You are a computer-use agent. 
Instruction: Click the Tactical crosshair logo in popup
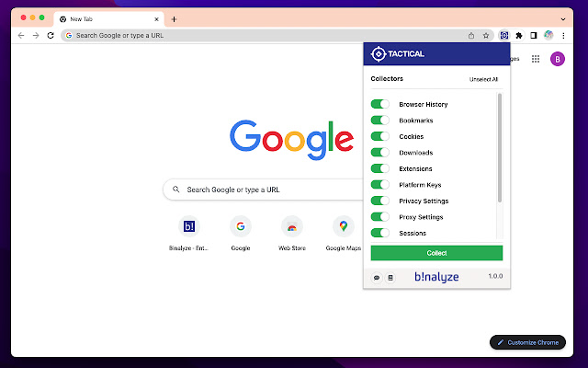pos(379,54)
